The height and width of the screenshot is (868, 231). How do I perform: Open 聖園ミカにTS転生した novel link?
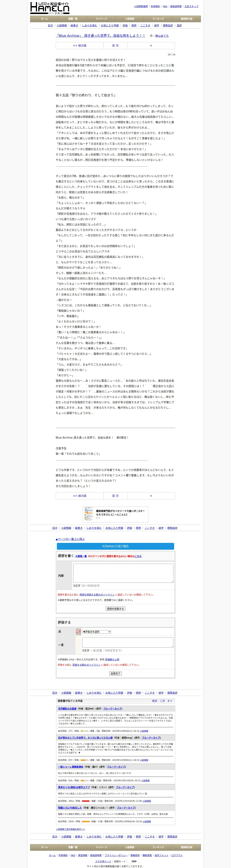coord(70,808)
